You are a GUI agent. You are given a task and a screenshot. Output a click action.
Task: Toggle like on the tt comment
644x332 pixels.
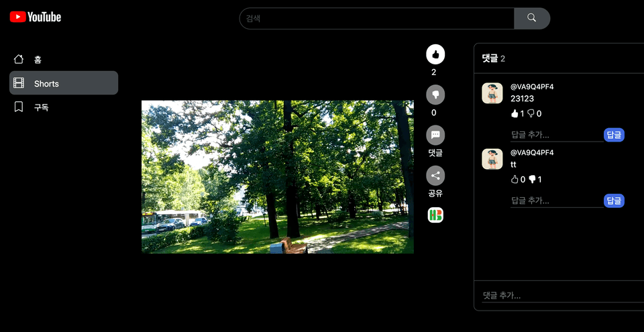tap(515, 180)
